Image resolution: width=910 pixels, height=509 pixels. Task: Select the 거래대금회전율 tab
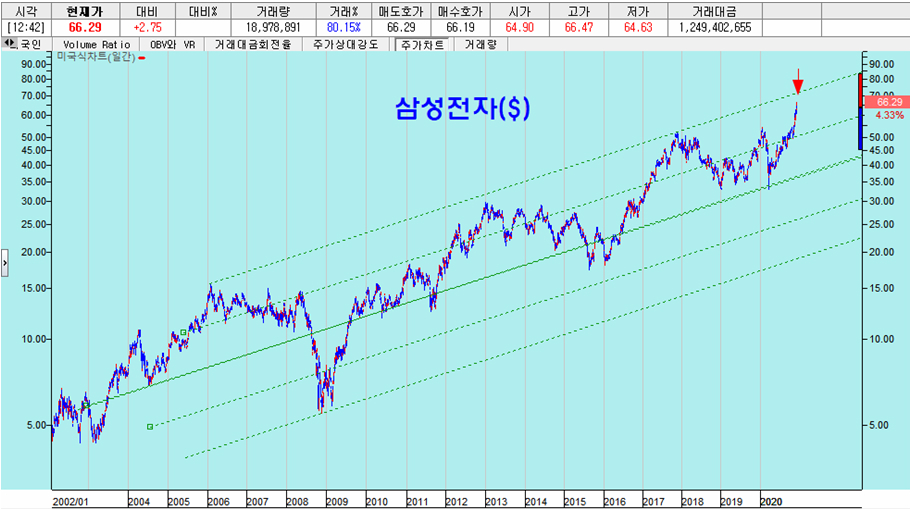tap(253, 44)
